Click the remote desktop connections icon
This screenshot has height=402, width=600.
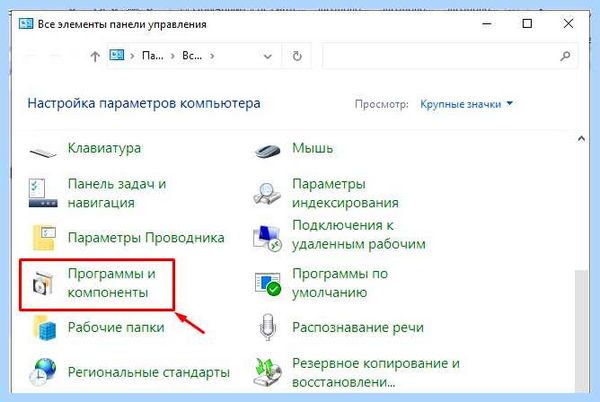click(267, 238)
